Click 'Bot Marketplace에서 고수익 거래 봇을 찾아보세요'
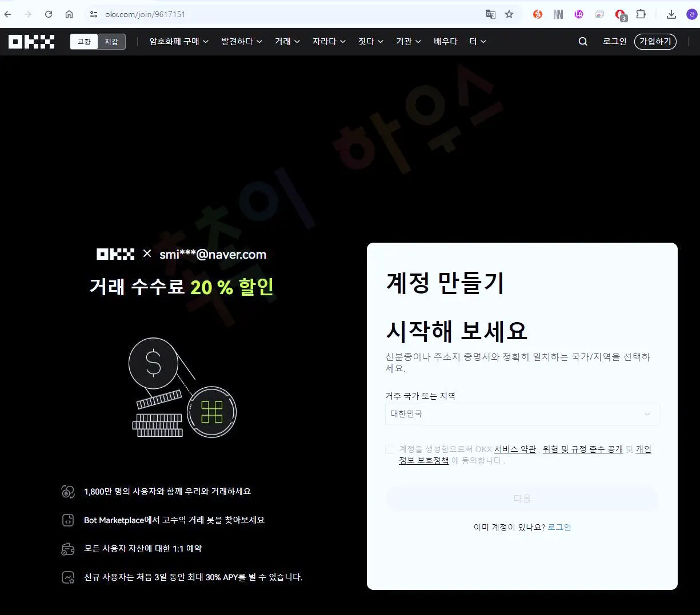Screen dimensions: 700x615 174,520
